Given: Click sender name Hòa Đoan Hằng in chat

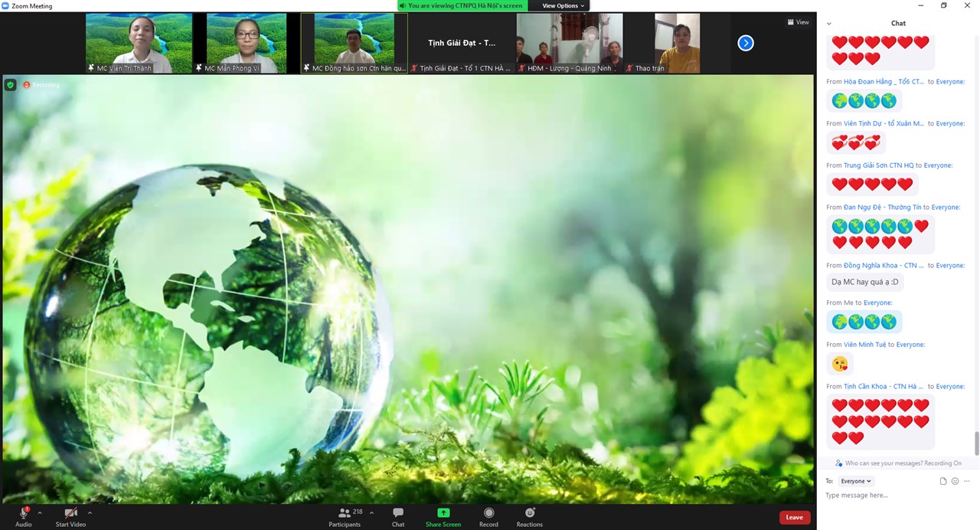Looking at the screenshot, I should pyautogui.click(x=884, y=81).
